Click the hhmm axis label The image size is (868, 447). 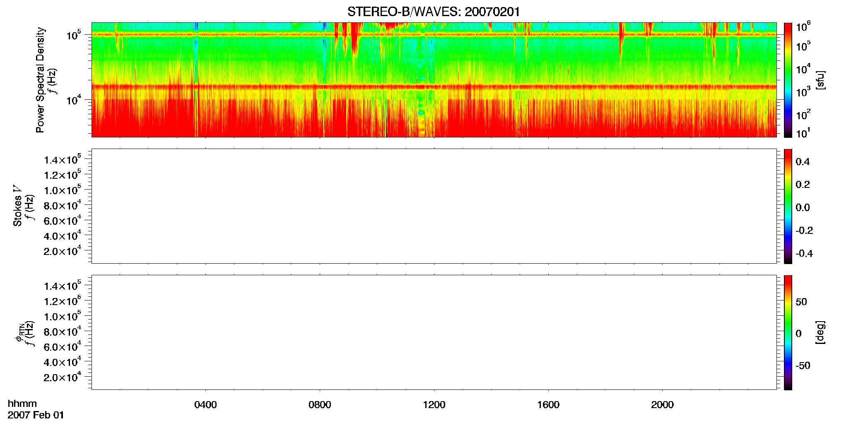[22, 404]
